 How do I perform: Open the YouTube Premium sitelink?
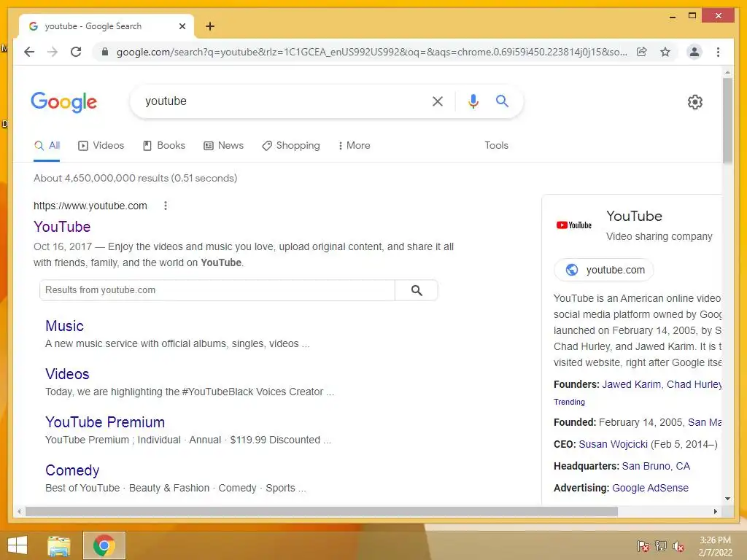tap(105, 422)
